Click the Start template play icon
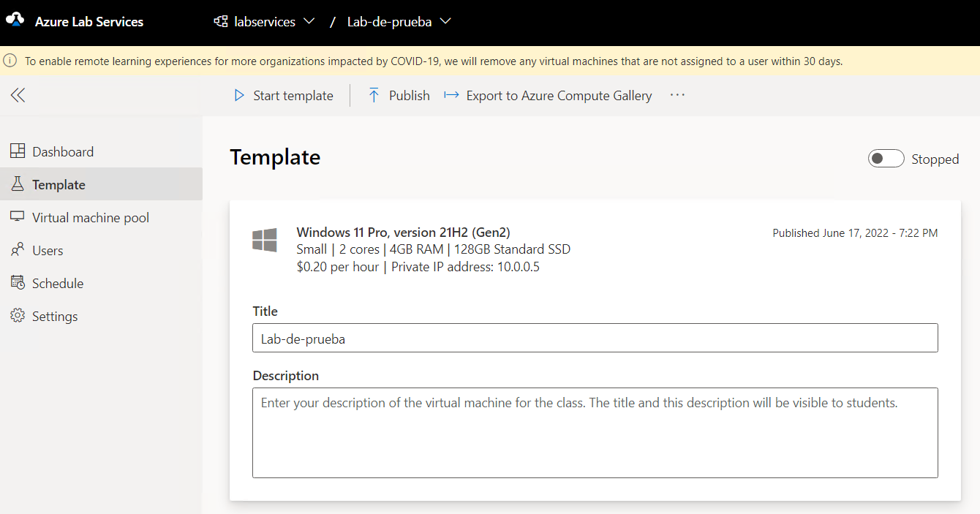This screenshot has width=980, height=514. [x=239, y=95]
